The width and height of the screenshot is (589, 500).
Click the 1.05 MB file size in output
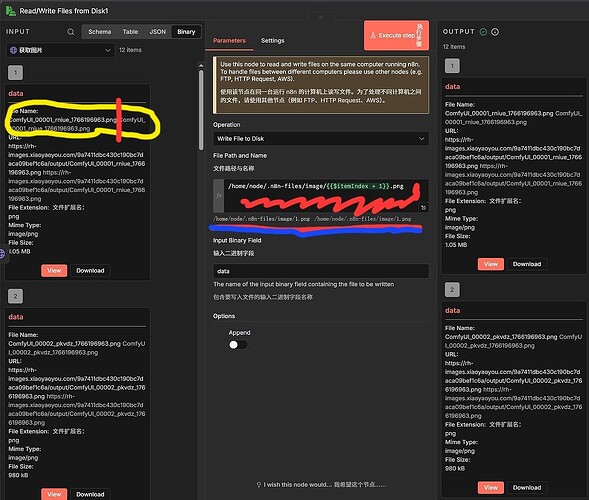click(456, 245)
